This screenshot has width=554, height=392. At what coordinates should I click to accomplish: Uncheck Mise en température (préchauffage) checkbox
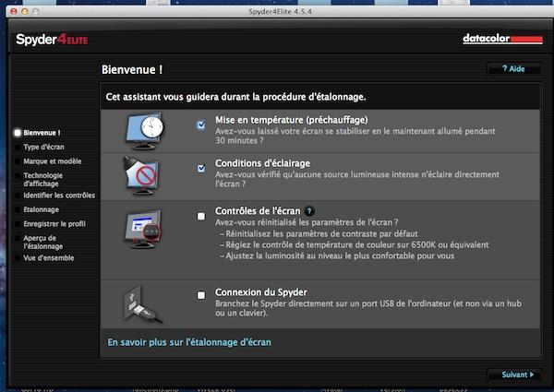[x=201, y=125]
